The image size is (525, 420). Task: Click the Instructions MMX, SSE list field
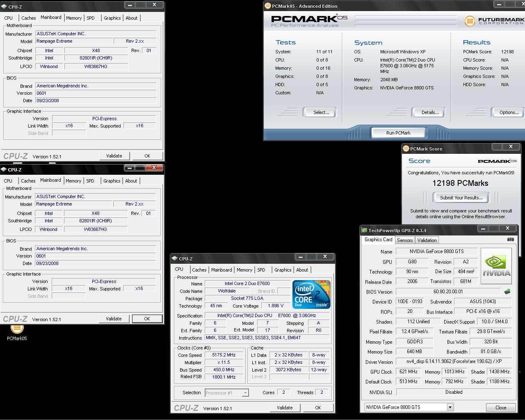[267, 338]
